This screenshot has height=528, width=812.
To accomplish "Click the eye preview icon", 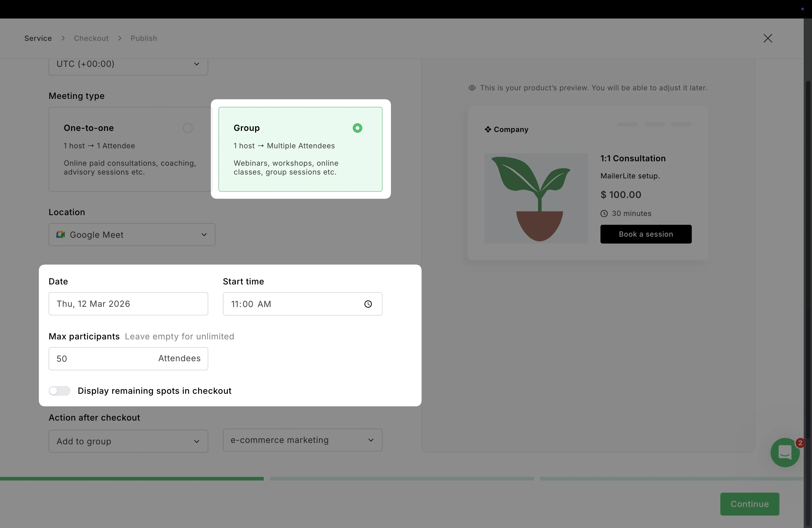I will (x=472, y=88).
